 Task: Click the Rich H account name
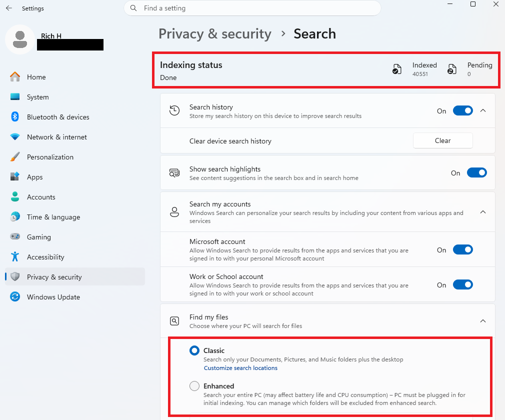tap(51, 36)
